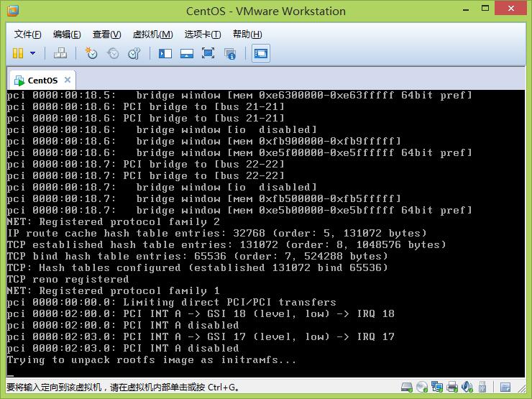The height and width of the screenshot is (399, 532).
Task: Open the 查看(V) menu
Action: click(x=106, y=34)
